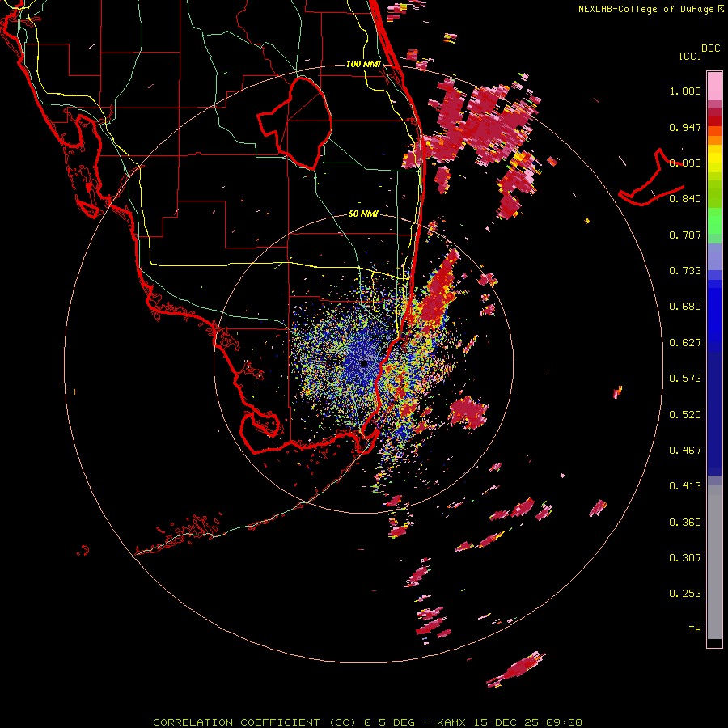This screenshot has height=728, width=728.
Task: Click the 0.253 color scale value
Action: coord(685,594)
